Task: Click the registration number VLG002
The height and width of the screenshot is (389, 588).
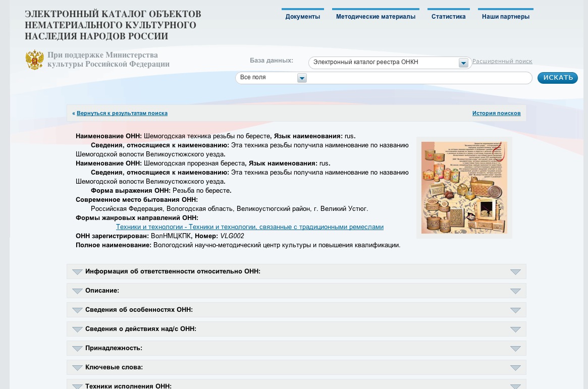Action: [232, 236]
